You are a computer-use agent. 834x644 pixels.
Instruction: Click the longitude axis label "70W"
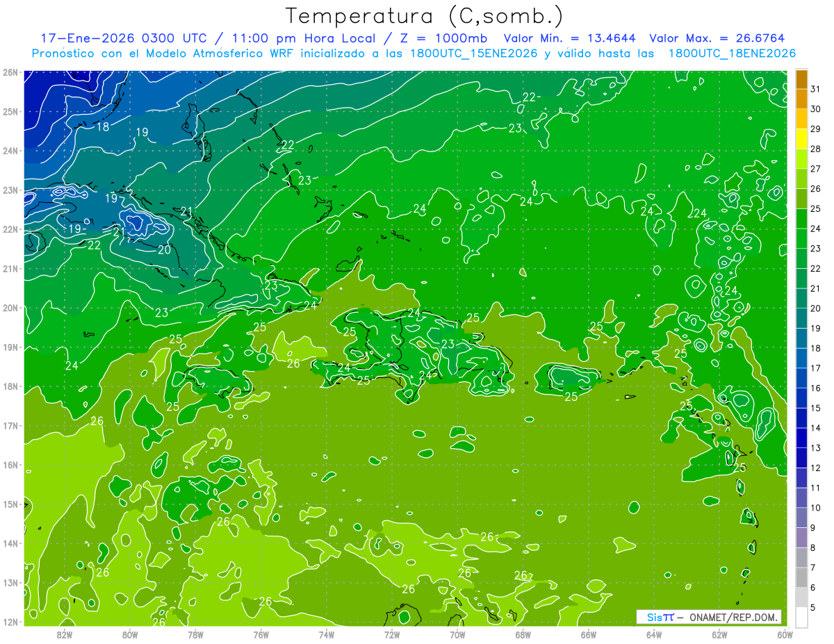point(457,634)
